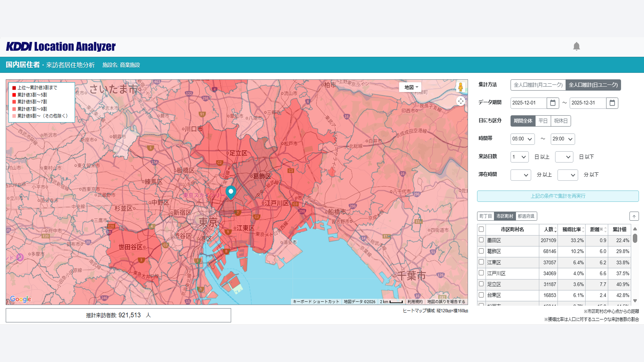
Task: Open the 29:00 end time dropdown
Action: click(x=562, y=139)
